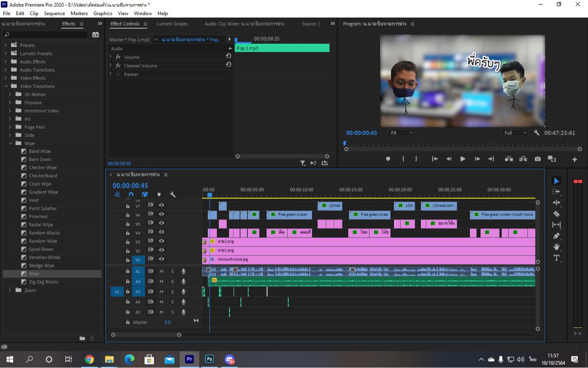Click the Program monitor playhead scrubber
Screen dimensions: 588x368
(345, 143)
